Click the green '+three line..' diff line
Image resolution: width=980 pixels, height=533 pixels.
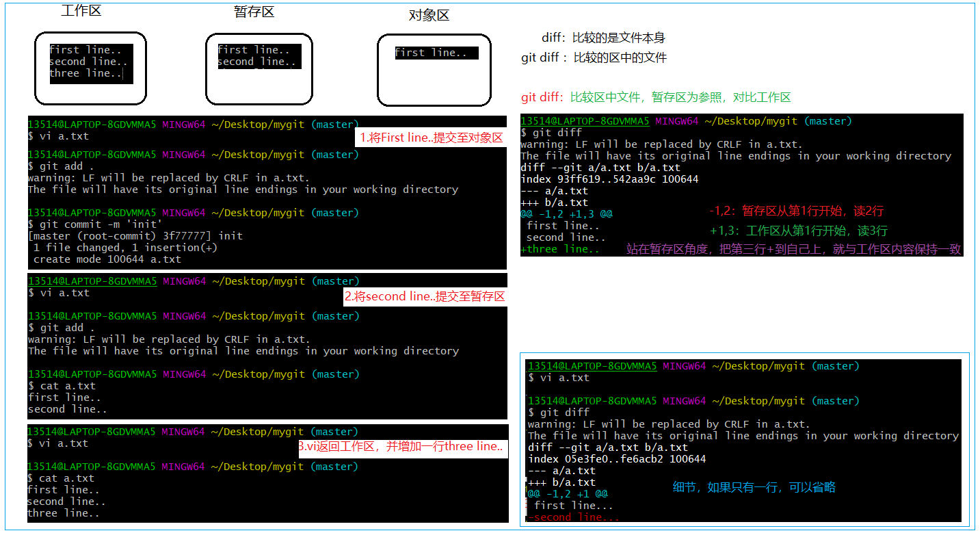560,250
